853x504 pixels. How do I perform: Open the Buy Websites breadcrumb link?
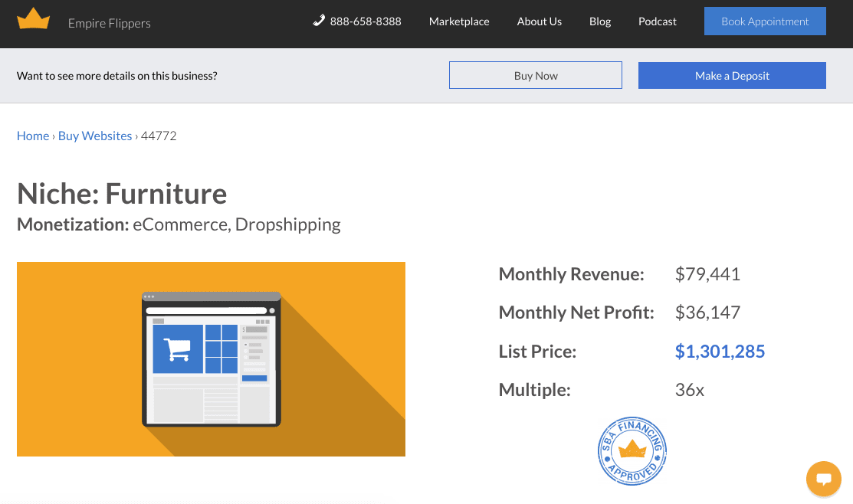pyautogui.click(x=94, y=136)
